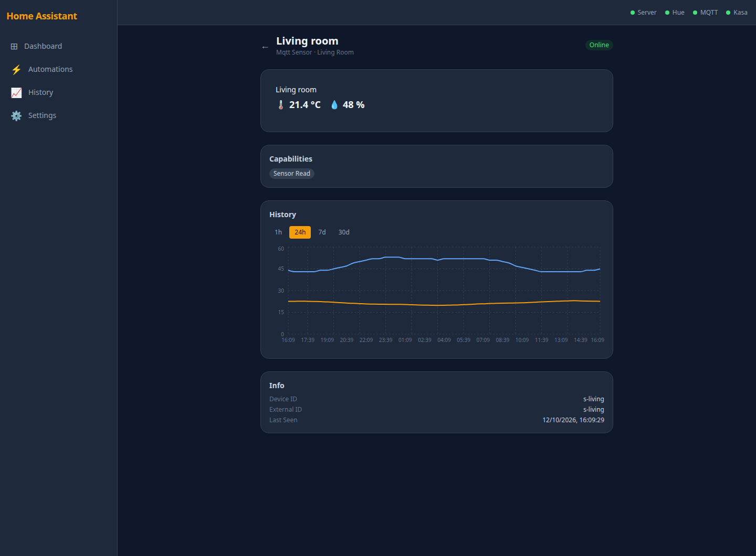This screenshot has height=556, width=756.
Task: Select the 24h history range
Action: point(300,232)
